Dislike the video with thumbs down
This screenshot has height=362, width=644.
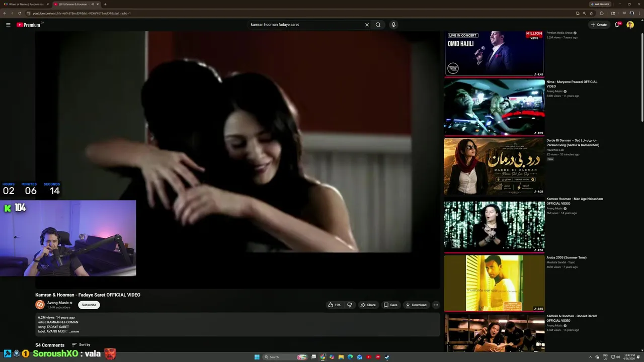(350, 305)
